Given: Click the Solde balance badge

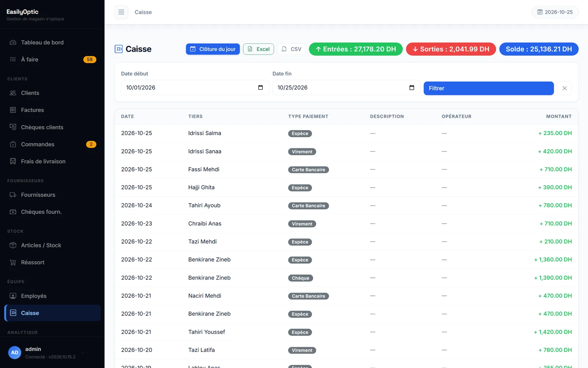Looking at the screenshot, I should coord(539,49).
